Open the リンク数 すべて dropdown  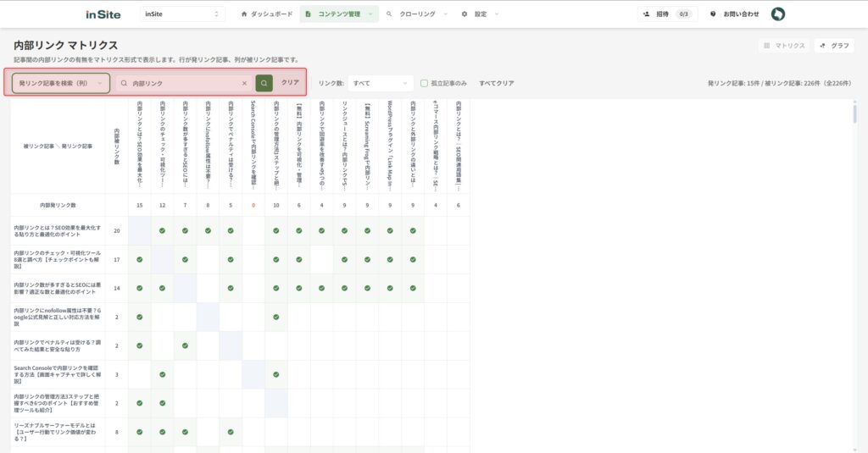[380, 83]
